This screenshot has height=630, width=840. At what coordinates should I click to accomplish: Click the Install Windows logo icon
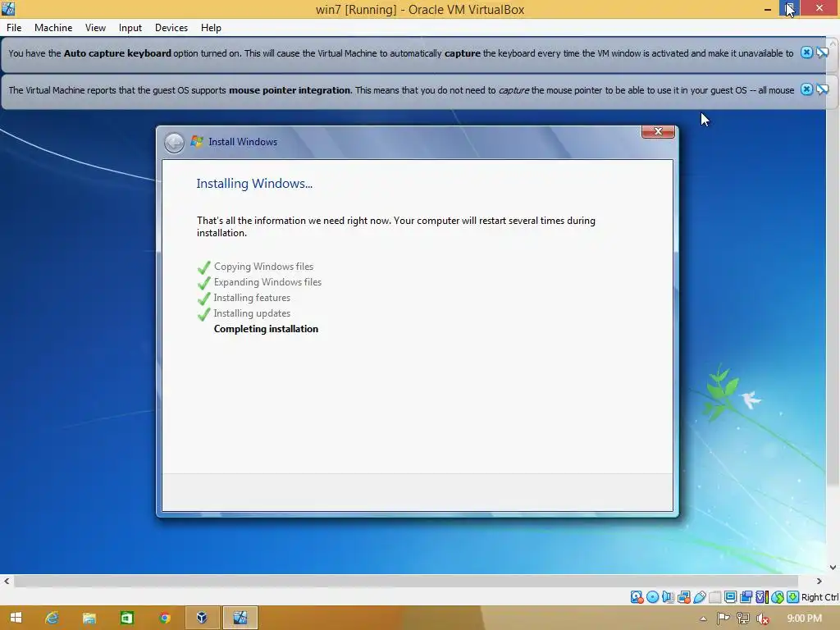197,141
